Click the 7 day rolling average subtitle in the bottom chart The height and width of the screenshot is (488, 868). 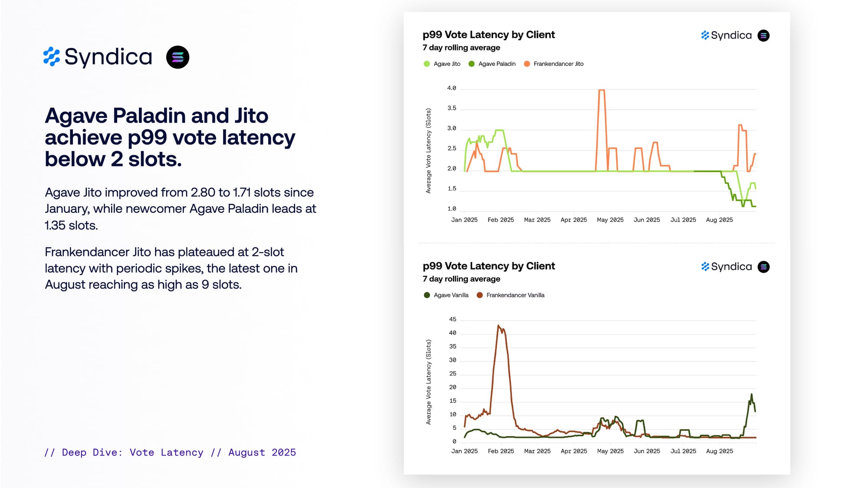click(x=461, y=279)
